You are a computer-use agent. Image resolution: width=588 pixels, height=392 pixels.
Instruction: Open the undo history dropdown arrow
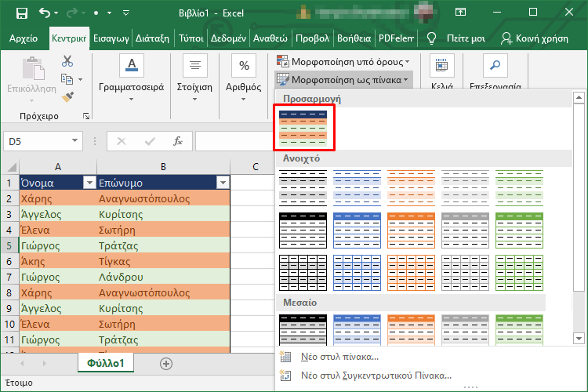56,13
